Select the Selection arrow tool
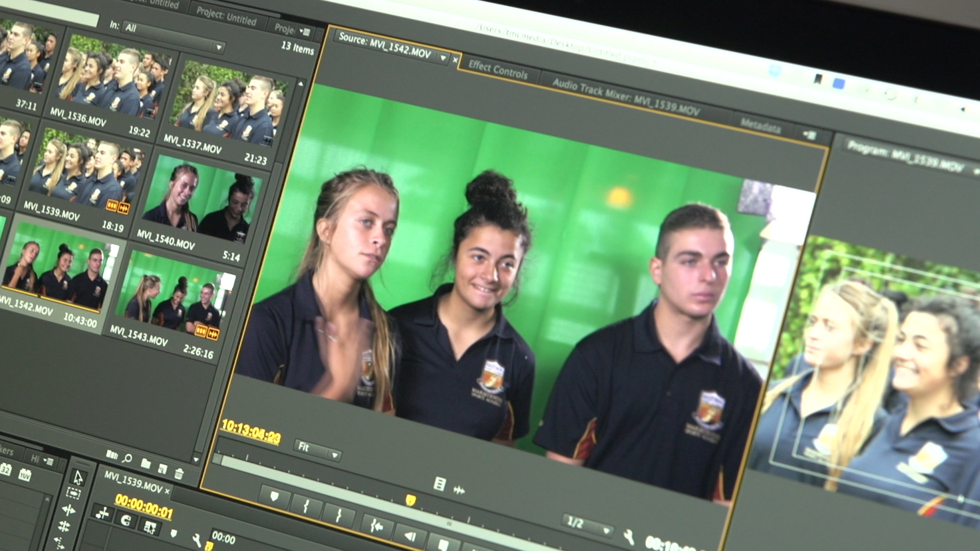Screen dimensions: 980x551 point(78,478)
